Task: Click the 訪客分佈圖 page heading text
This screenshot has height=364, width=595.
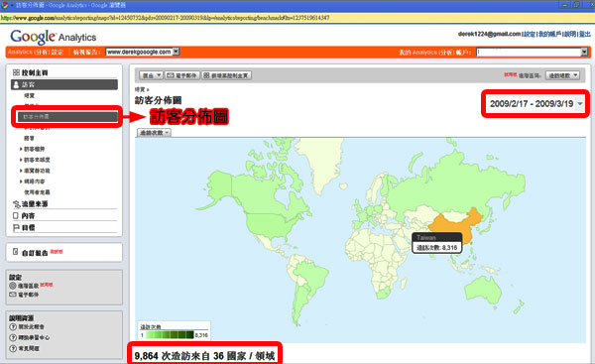Action: (159, 100)
